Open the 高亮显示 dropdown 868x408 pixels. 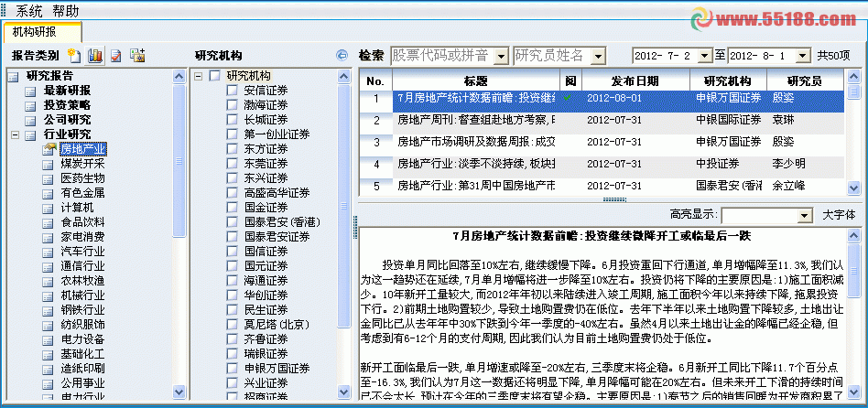(x=804, y=215)
